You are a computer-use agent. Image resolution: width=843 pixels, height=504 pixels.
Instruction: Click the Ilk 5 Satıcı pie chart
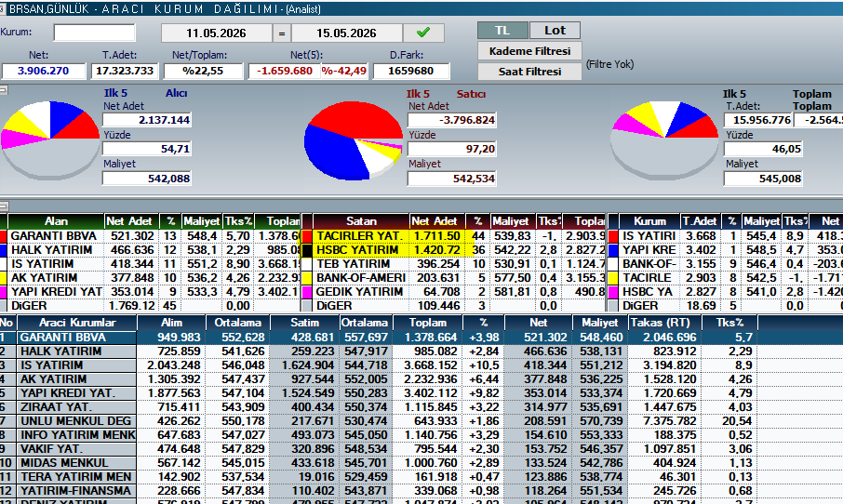[x=354, y=140]
